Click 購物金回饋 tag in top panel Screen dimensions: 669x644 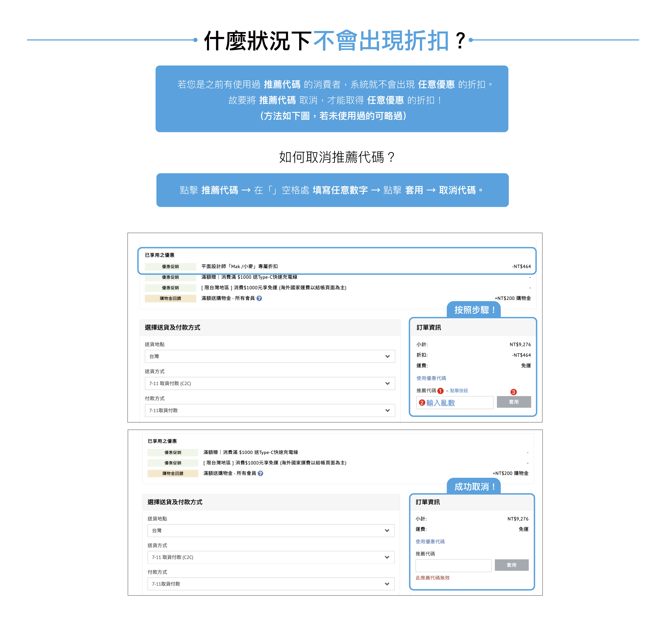click(170, 298)
